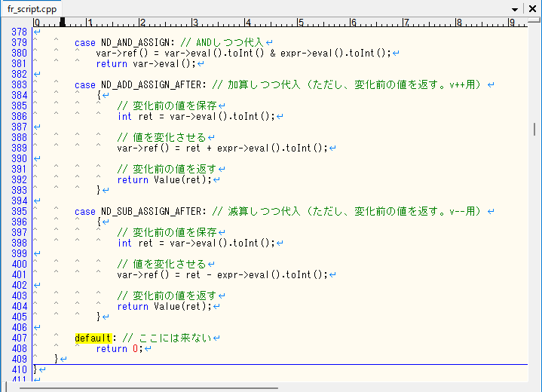The image size is (542, 392).
Task: Click the closing brace on line 410
Action: pos(35,369)
